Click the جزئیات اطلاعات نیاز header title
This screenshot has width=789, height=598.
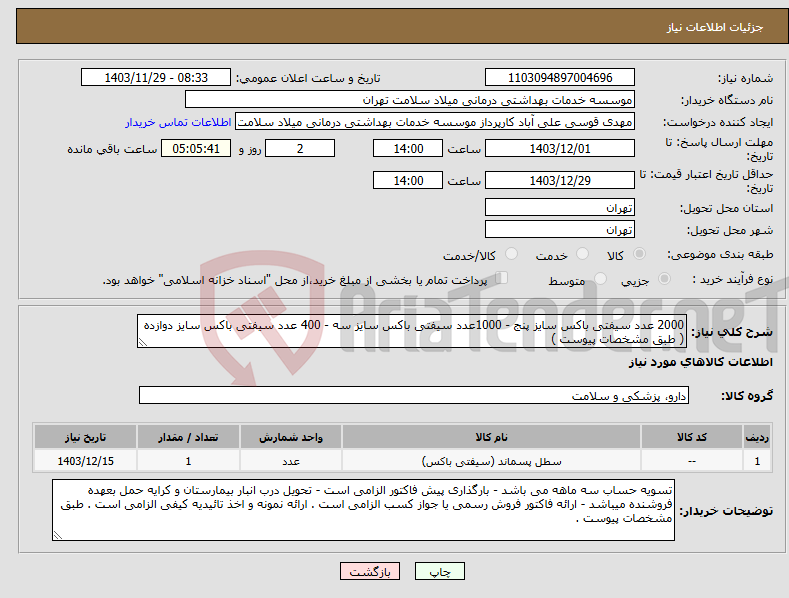click(715, 27)
